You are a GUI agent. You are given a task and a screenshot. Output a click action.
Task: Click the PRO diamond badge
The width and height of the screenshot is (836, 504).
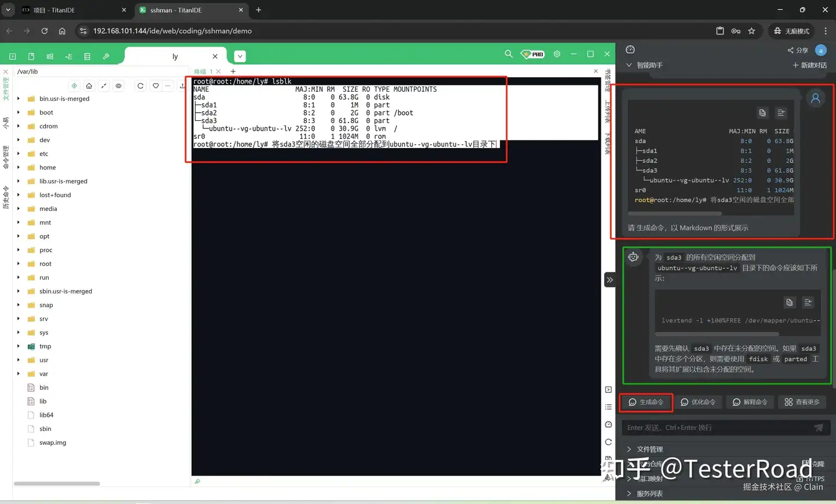532,54
